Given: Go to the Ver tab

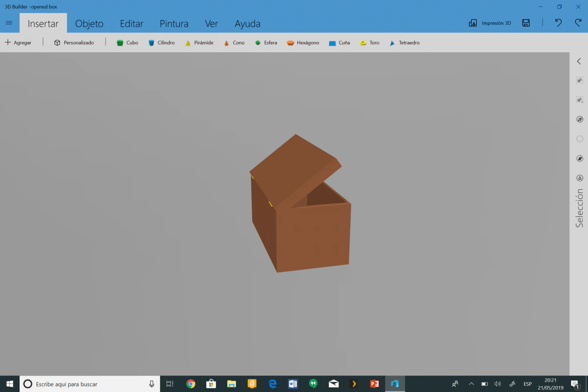Looking at the screenshot, I should [212, 24].
